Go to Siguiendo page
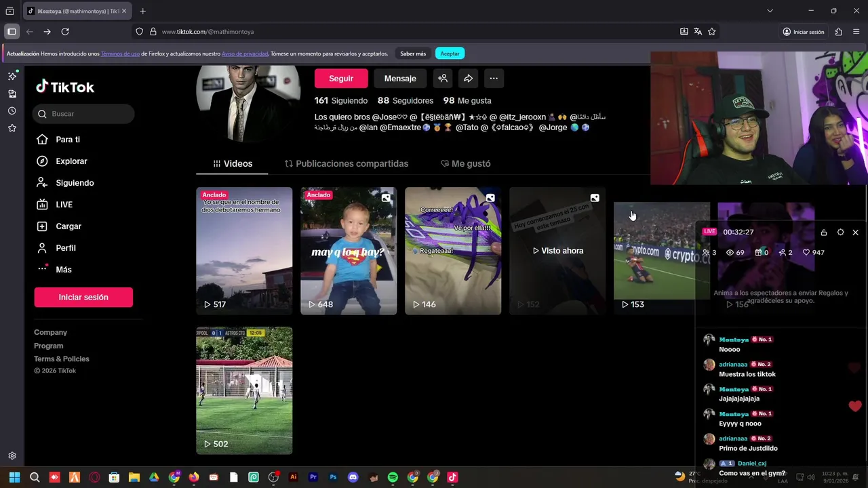The width and height of the screenshot is (868, 488). [x=75, y=183]
